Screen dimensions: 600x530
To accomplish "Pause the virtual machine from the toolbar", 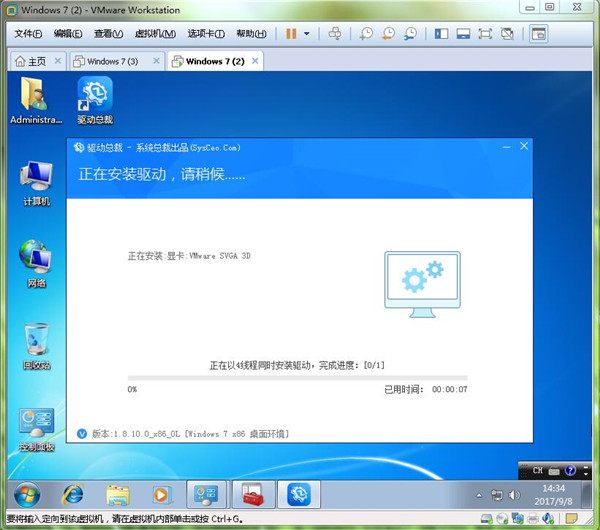I will (291, 34).
